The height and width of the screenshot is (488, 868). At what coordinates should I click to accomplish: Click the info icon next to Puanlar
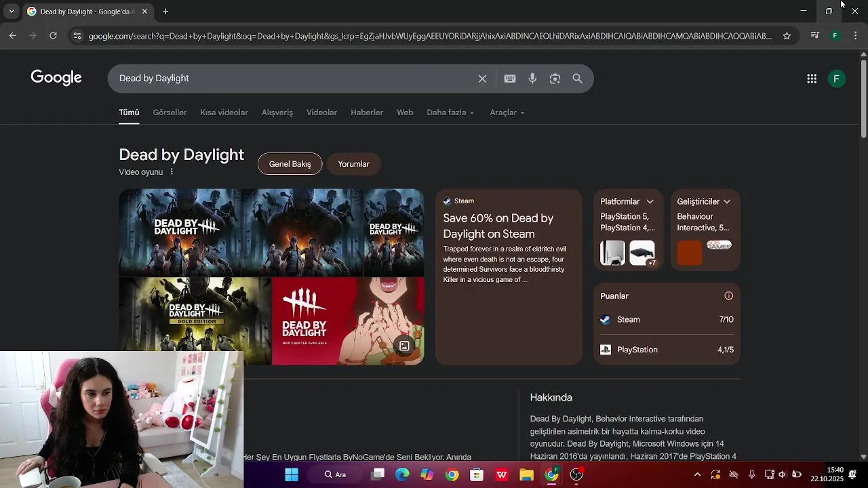tap(728, 296)
